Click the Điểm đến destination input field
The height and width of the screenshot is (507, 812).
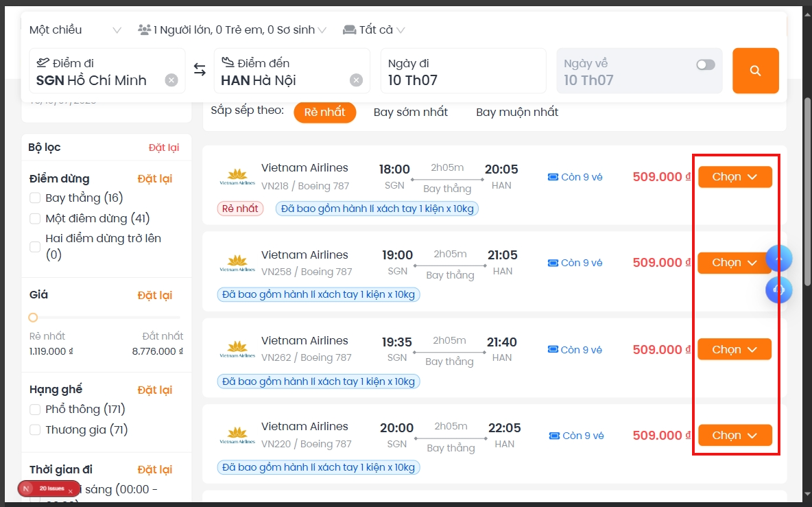pyautogui.click(x=292, y=71)
